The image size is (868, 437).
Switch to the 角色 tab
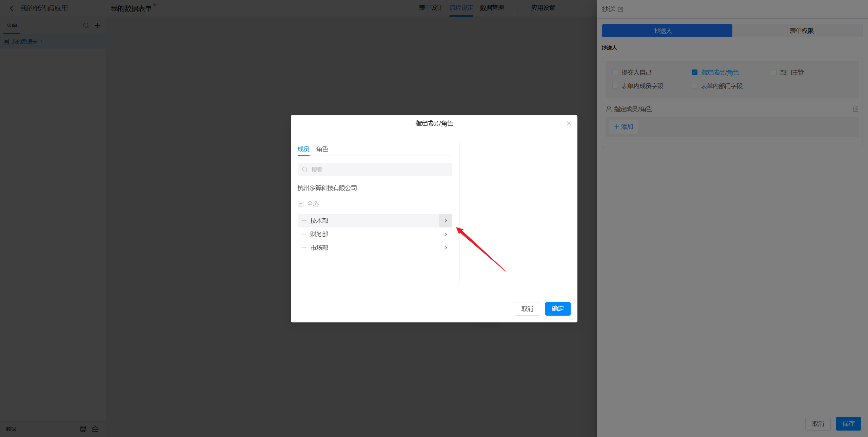pos(322,149)
